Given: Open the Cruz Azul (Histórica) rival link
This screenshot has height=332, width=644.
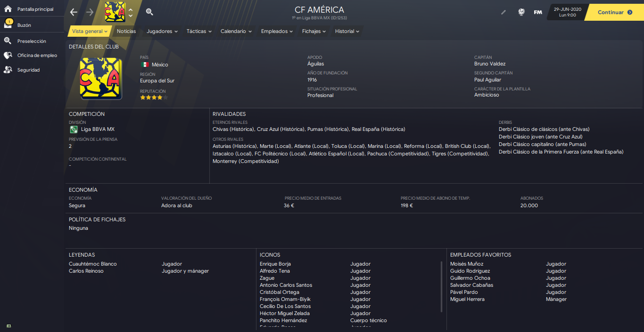Looking at the screenshot, I should click(281, 129).
